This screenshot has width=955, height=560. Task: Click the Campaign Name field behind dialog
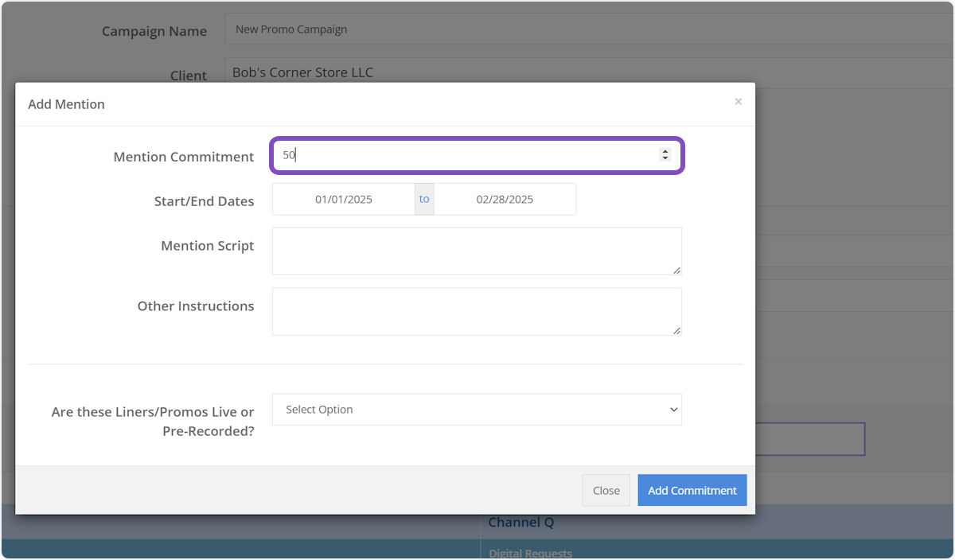coord(589,29)
